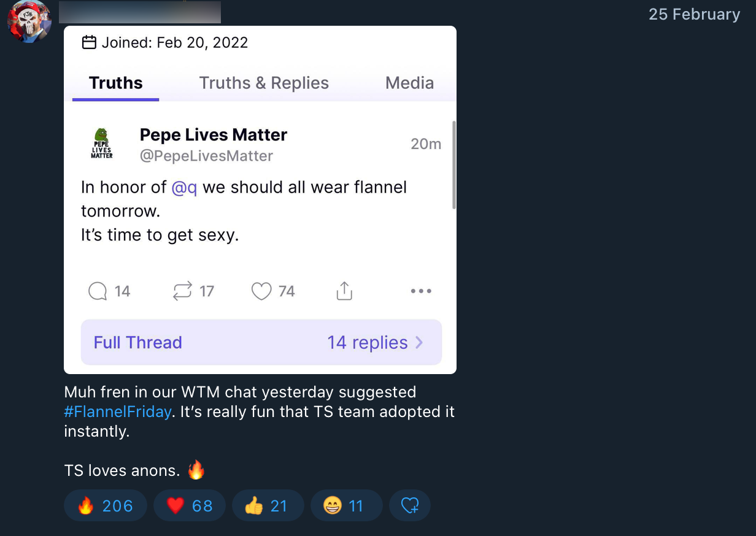The width and height of the screenshot is (756, 536).
Task: Open the three-dot more options menu
Action: pyautogui.click(x=421, y=291)
